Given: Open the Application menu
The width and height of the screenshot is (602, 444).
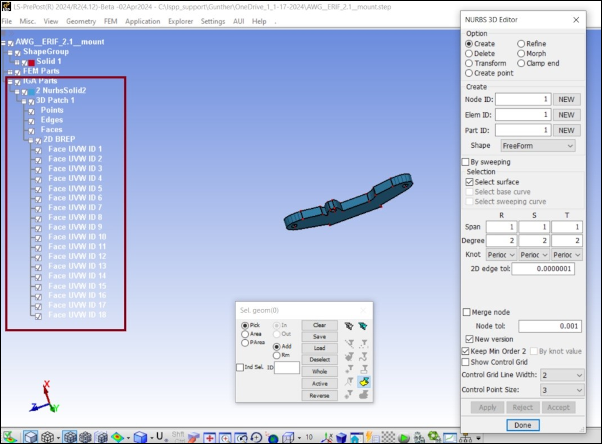Looking at the screenshot, I should pyautogui.click(x=142, y=21).
